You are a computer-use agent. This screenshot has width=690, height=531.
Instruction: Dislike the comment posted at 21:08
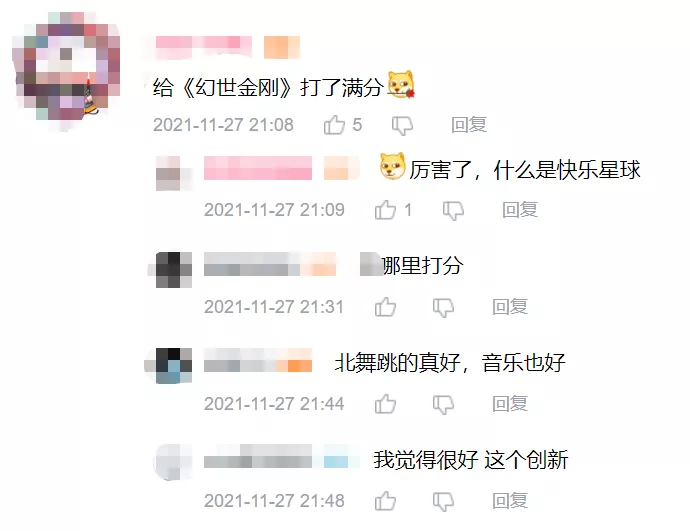coord(402,125)
